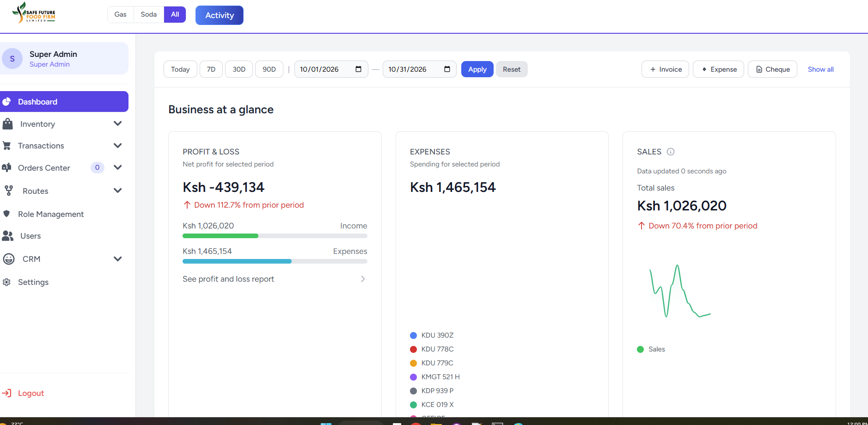Viewport: 868px width, 425px height.
Task: Open the profit and loss report arrow
Action: [x=363, y=279]
